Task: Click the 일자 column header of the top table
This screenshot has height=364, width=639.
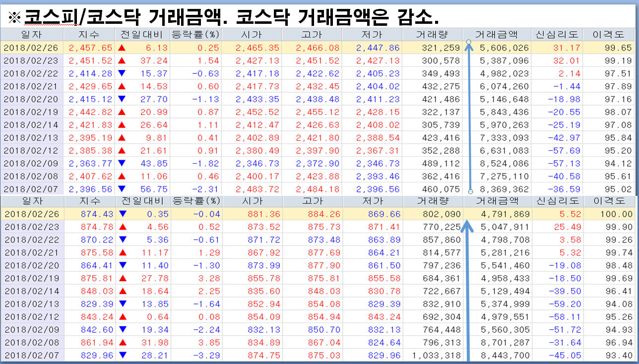Action: 31,35
